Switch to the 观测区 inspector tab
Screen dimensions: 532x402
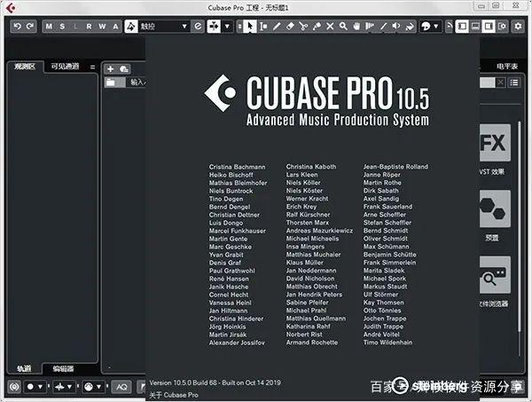[25, 67]
